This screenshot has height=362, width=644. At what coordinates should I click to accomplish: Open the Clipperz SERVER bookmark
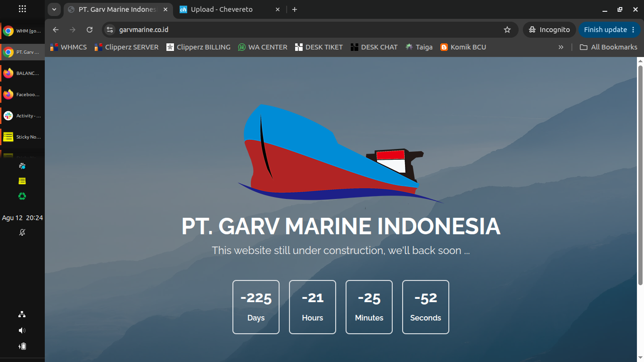pos(126,47)
